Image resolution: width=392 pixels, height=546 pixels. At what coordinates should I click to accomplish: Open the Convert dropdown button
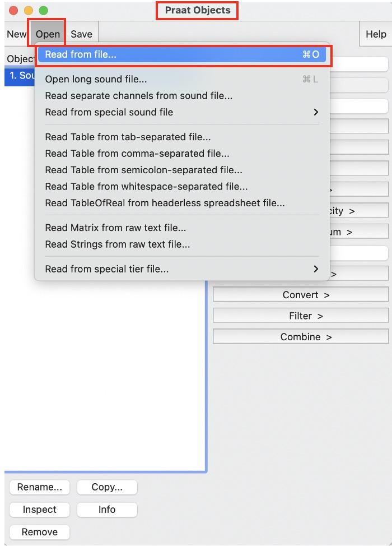coord(301,295)
